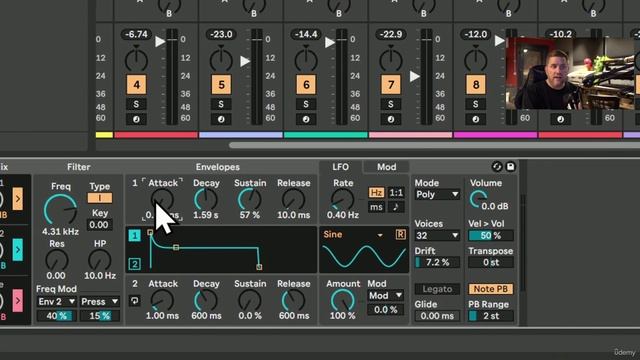Click track 6 cue icon below solo

click(306, 119)
